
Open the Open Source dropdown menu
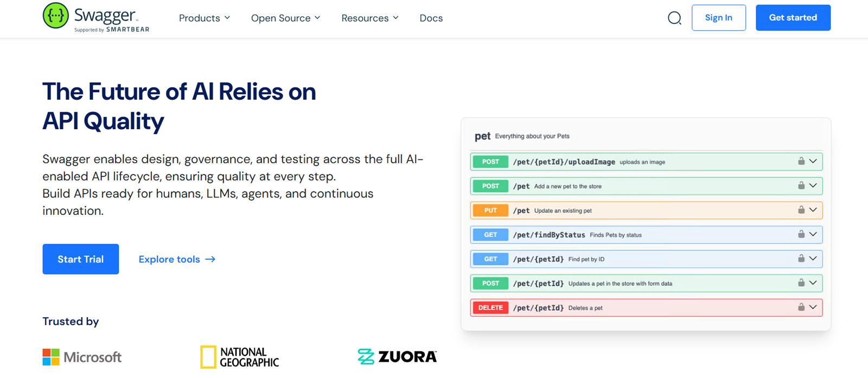[286, 18]
